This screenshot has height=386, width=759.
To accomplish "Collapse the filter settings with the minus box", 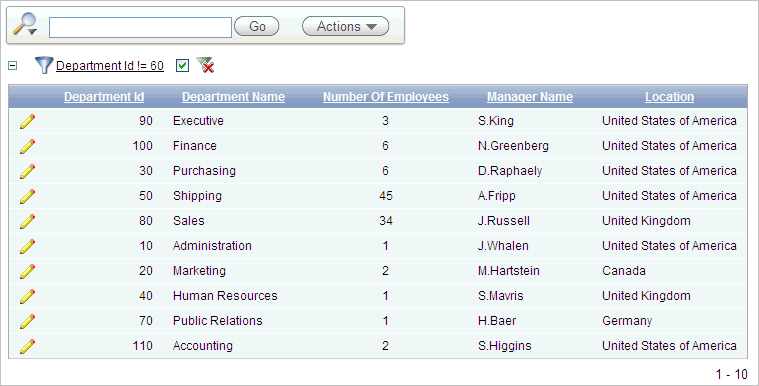I will pyautogui.click(x=13, y=65).
